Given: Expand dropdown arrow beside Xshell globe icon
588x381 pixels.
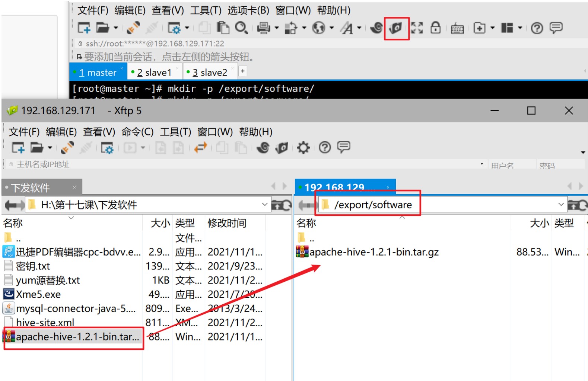Looking at the screenshot, I should point(331,28).
